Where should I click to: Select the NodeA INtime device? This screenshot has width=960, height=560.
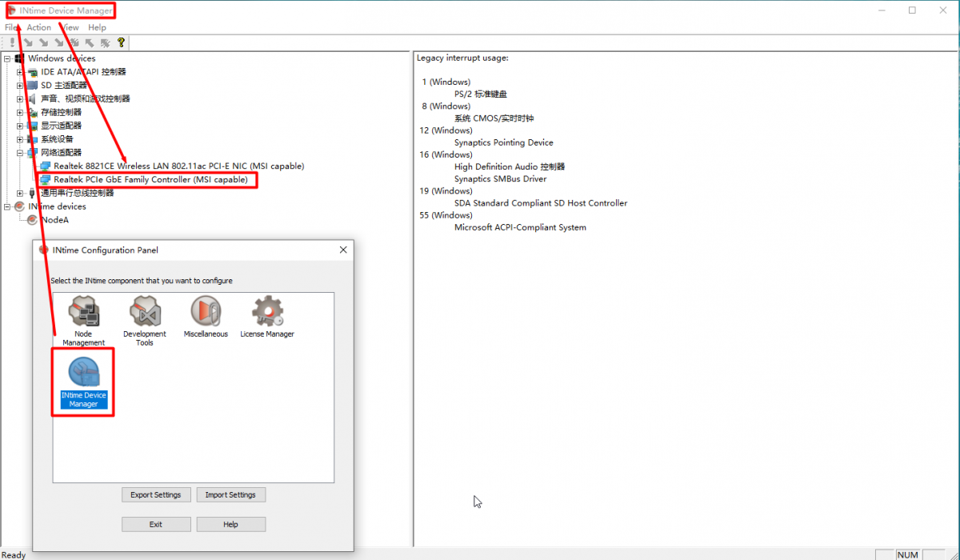click(54, 220)
